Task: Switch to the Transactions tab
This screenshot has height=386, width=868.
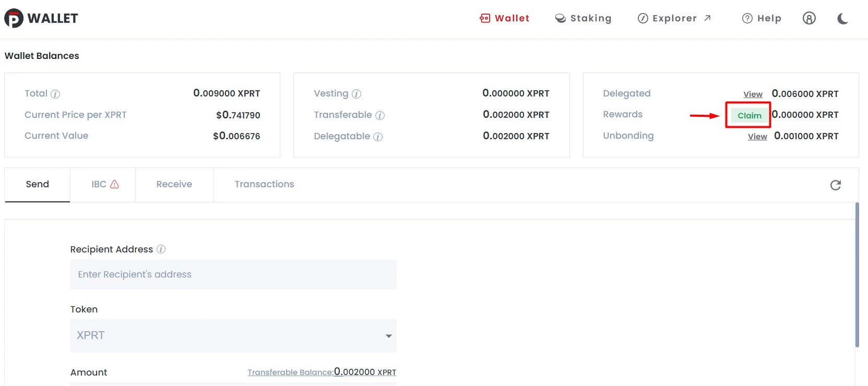Action: point(264,184)
